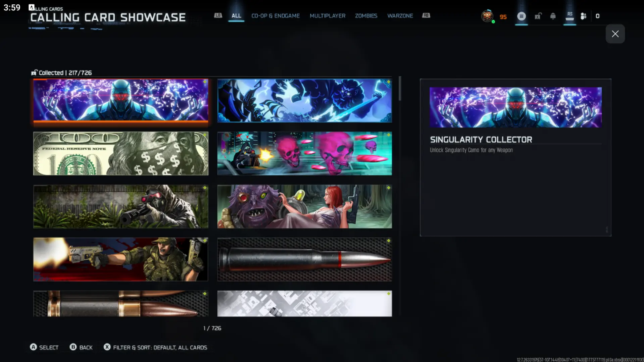Click the "Collected | 217/726" counter
Viewport: 644px width, 362px height.
click(x=61, y=73)
